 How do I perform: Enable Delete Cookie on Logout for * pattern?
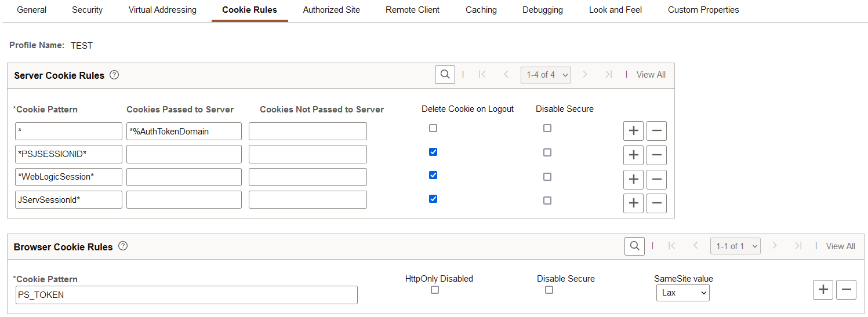[x=433, y=128]
